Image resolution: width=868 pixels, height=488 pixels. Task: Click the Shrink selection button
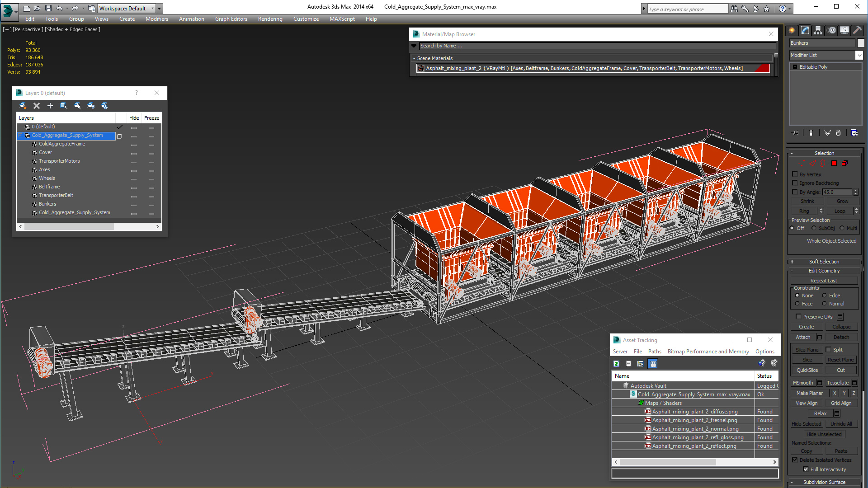pyautogui.click(x=807, y=201)
